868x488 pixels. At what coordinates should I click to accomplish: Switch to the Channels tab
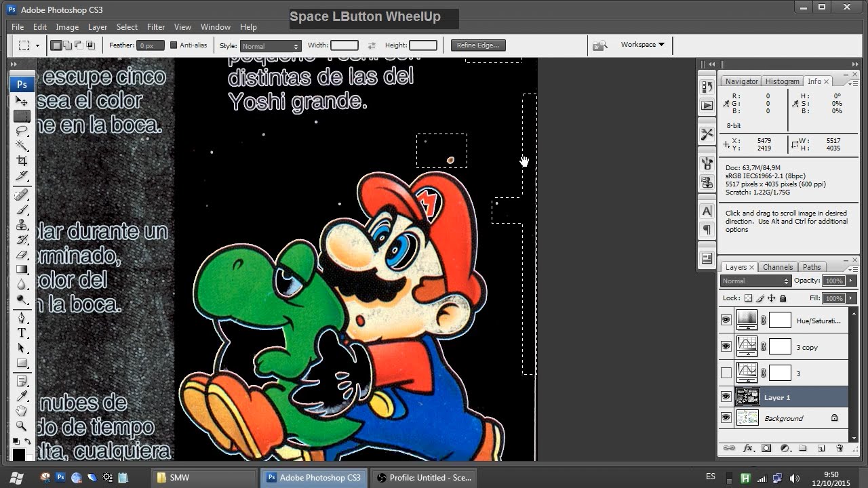click(777, 267)
